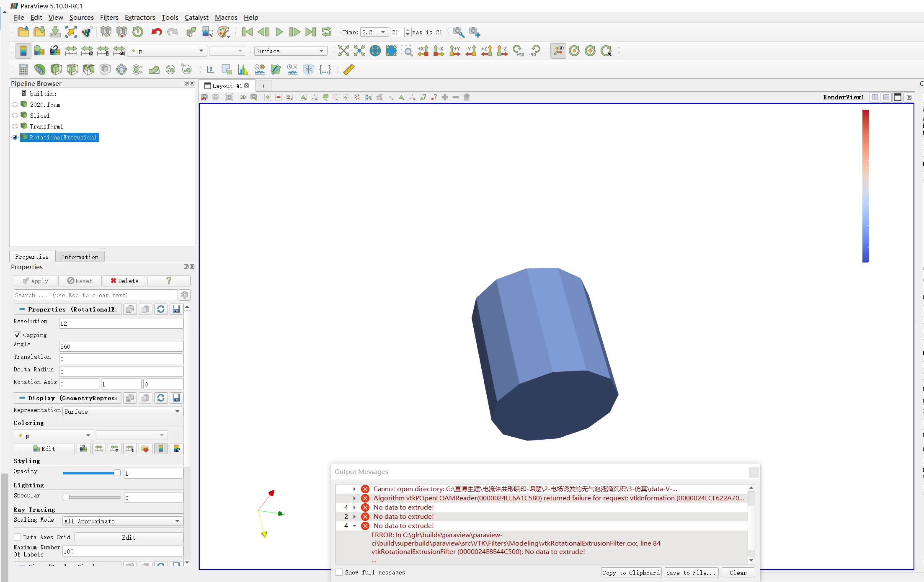This screenshot has width=924, height=582.
Task: Open the Scaling Mode dropdown
Action: coord(122,521)
